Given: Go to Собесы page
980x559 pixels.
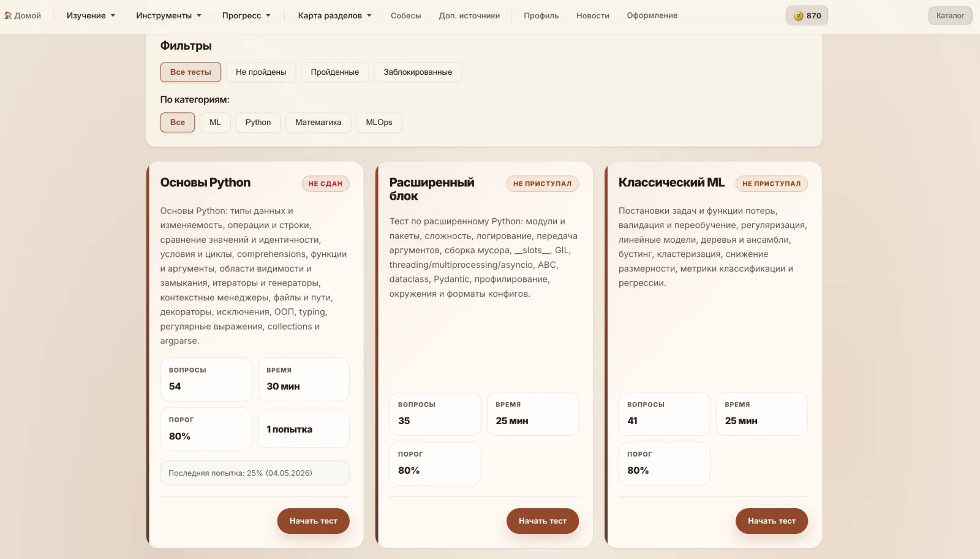Looking at the screenshot, I should pos(405,15).
